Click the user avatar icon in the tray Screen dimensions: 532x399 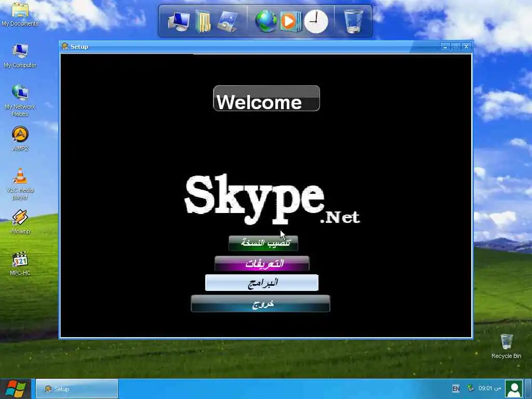click(514, 389)
